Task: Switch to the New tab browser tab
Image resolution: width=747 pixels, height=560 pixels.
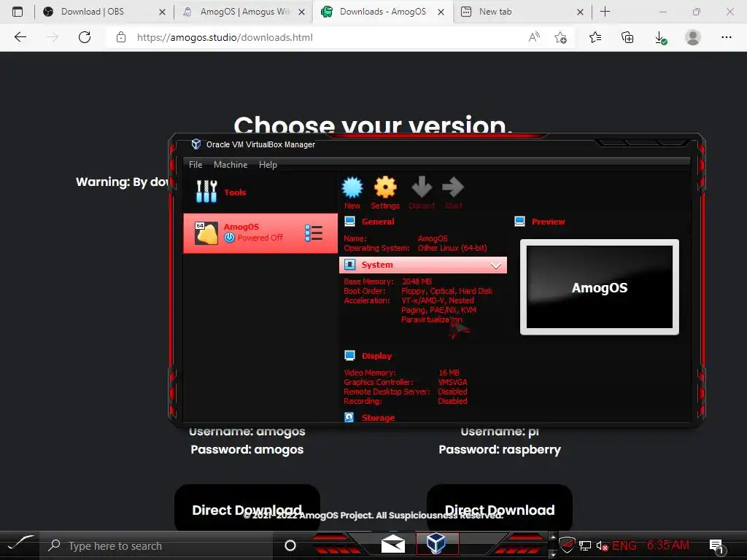Action: 522,12
